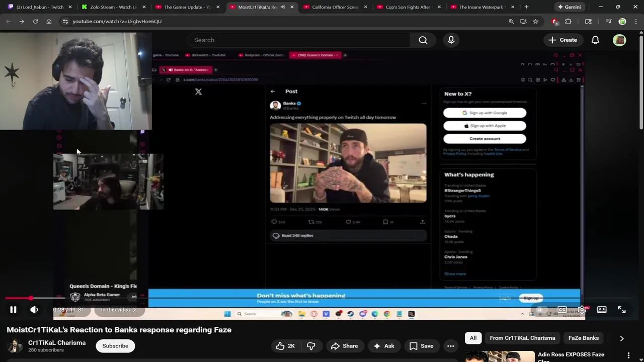Pause the video playback
The image size is (644, 362).
[14, 310]
